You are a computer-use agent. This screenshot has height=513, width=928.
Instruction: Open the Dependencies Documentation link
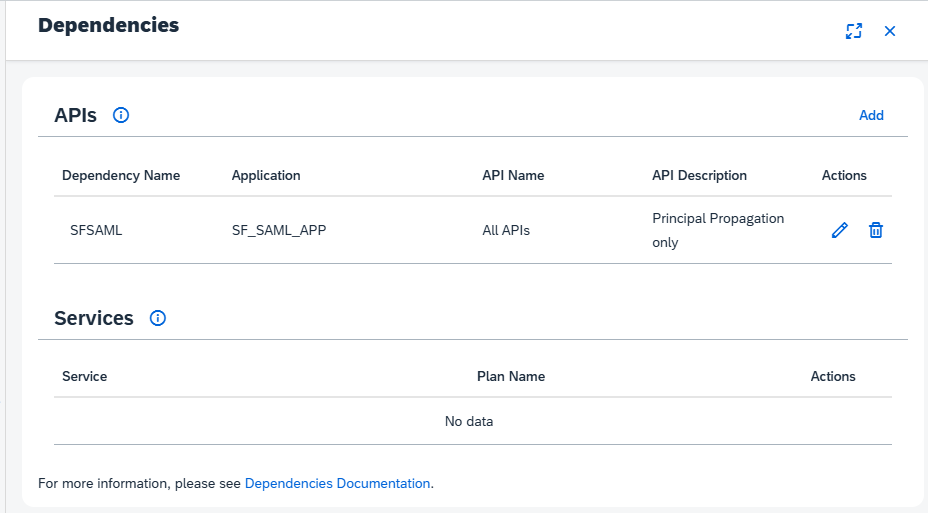tap(337, 483)
